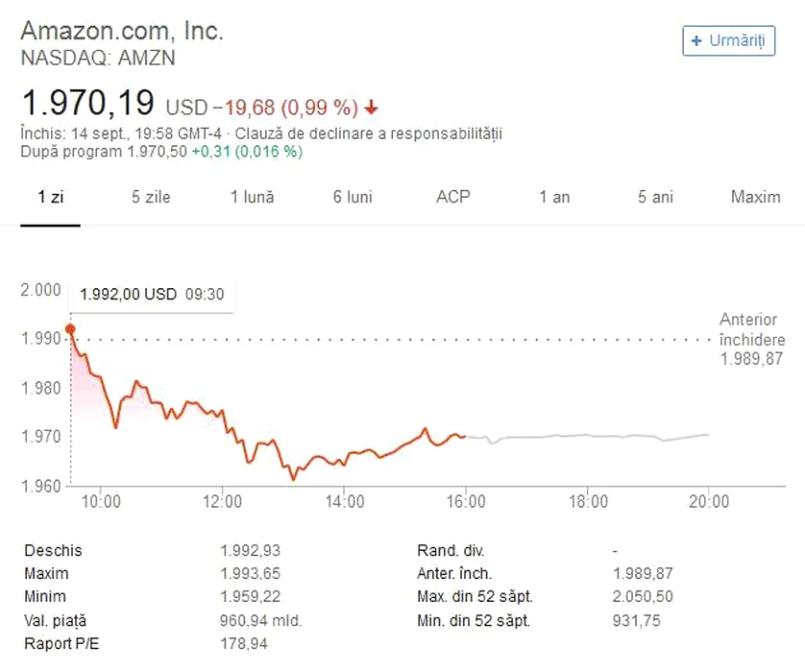Select the 1 zi time range tab

click(50, 197)
